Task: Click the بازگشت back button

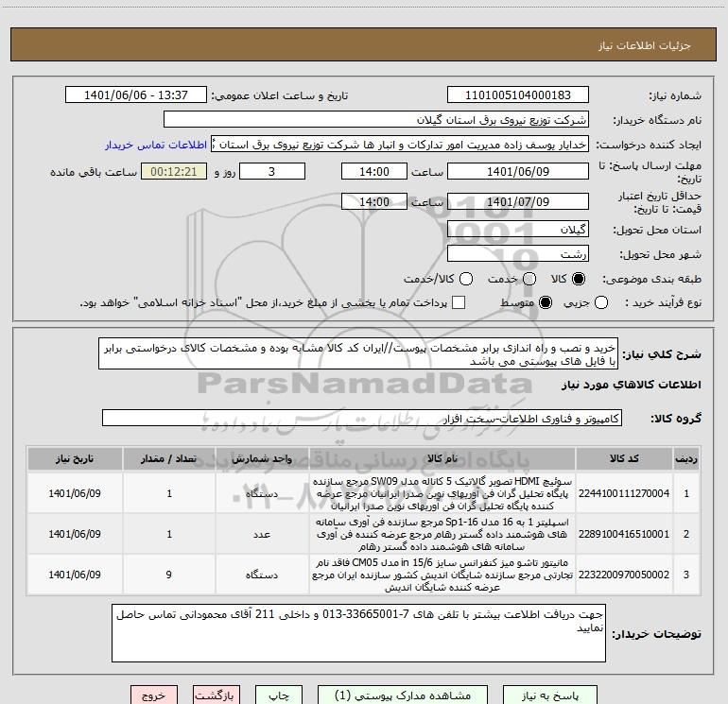Action: coord(216,695)
